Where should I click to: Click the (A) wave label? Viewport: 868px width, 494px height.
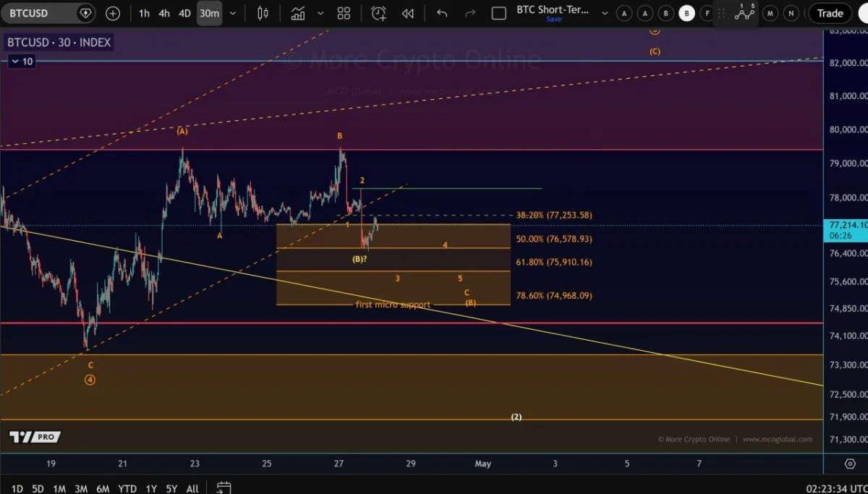182,131
